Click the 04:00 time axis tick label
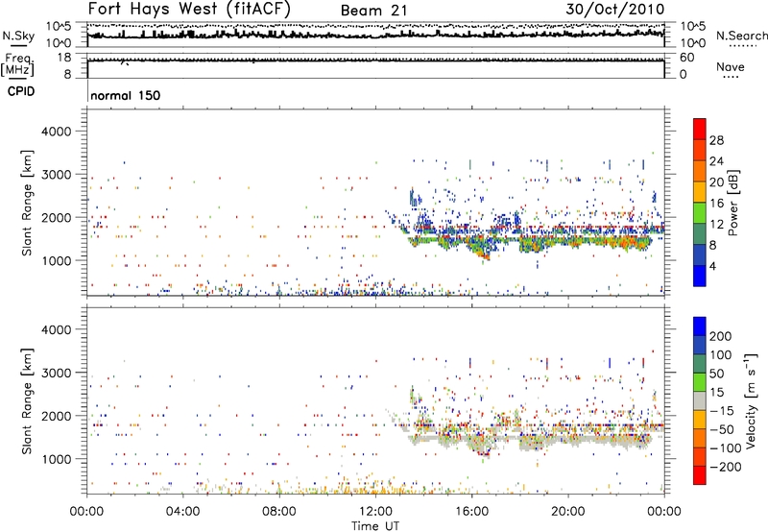The height and width of the screenshot is (532, 768). [x=182, y=512]
